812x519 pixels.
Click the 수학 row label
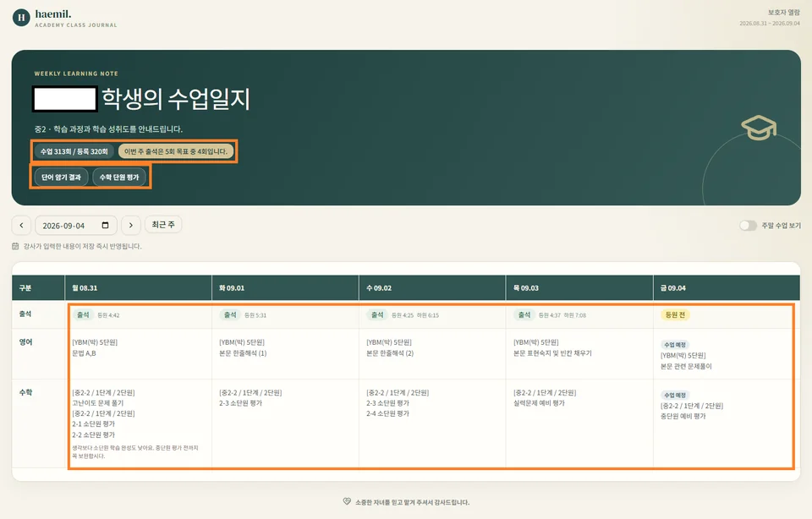[25, 392]
